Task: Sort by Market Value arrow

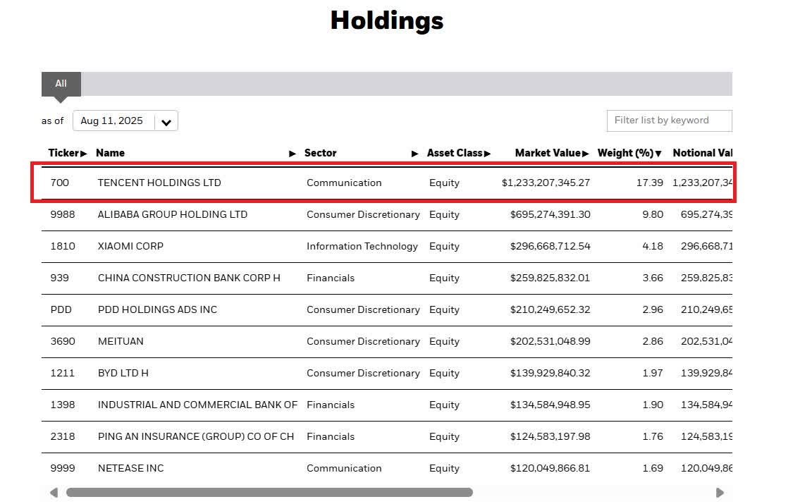Action: tap(586, 154)
